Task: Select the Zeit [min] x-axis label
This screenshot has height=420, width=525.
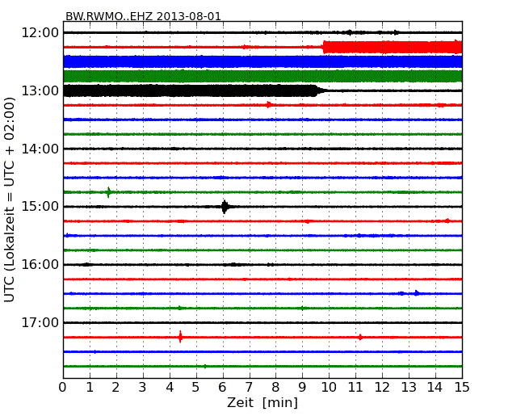Action: click(x=262, y=402)
